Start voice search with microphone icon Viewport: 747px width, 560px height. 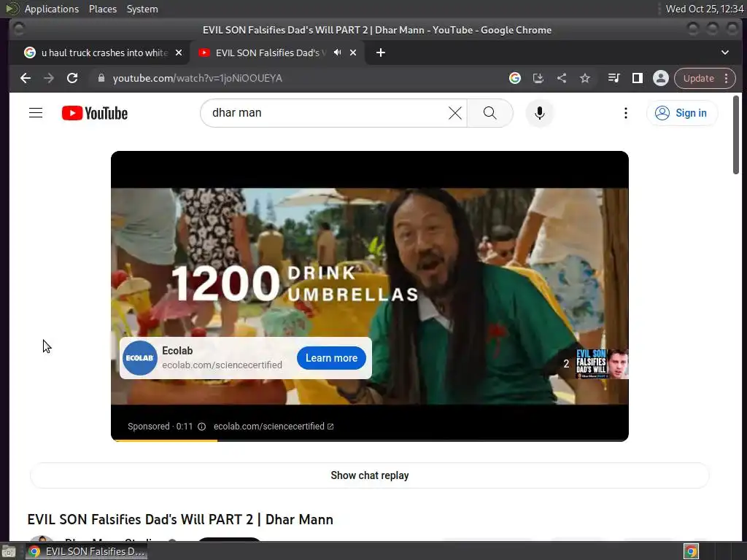539,113
